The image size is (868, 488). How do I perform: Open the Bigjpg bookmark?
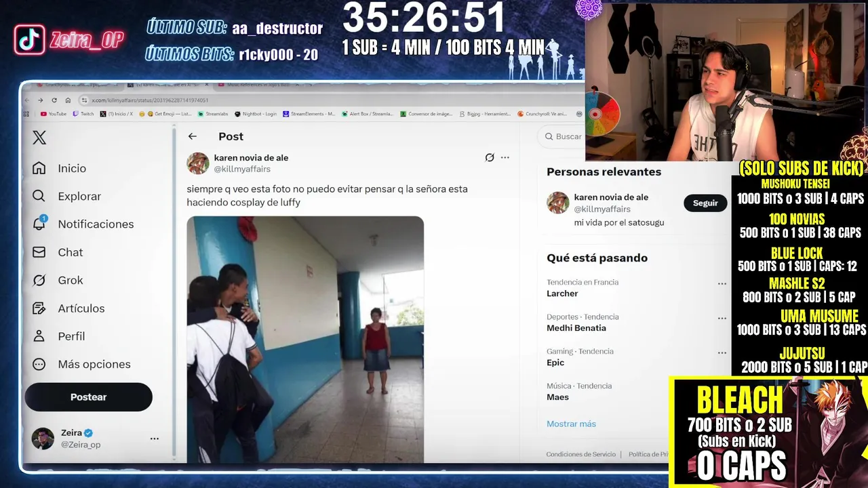pyautogui.click(x=485, y=114)
